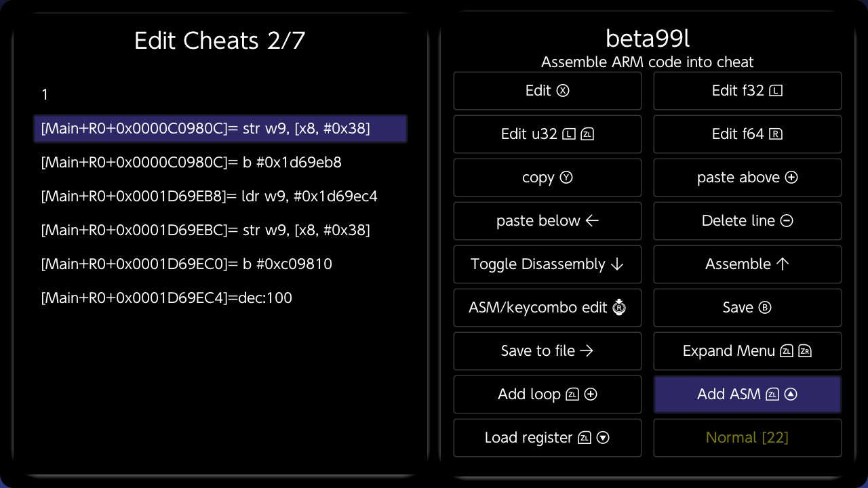
Task: Select the Edit f32 button
Action: [747, 91]
